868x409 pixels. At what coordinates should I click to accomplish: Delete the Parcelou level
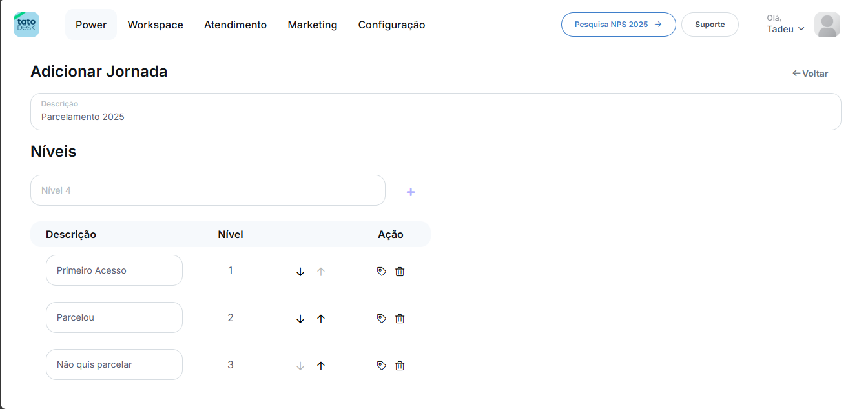400,319
